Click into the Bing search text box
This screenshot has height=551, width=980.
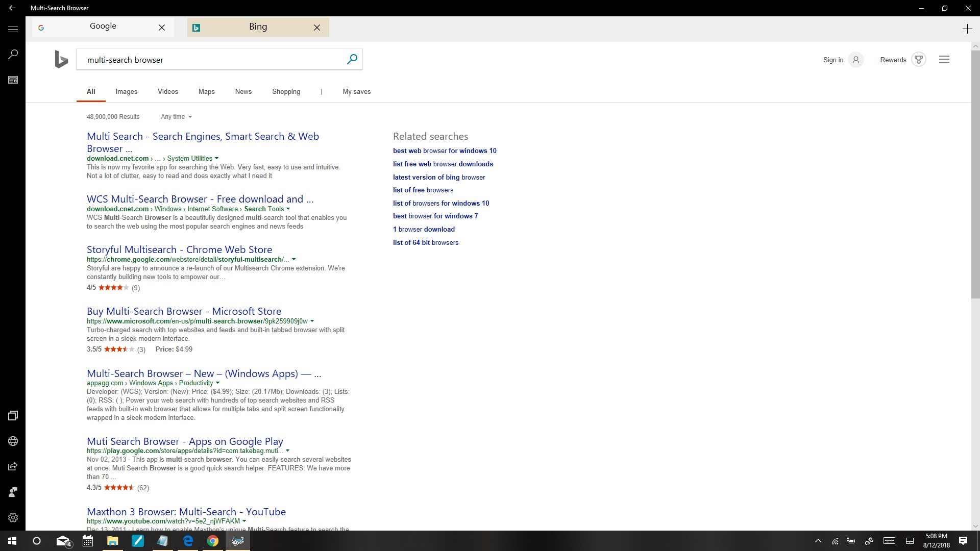(x=214, y=60)
